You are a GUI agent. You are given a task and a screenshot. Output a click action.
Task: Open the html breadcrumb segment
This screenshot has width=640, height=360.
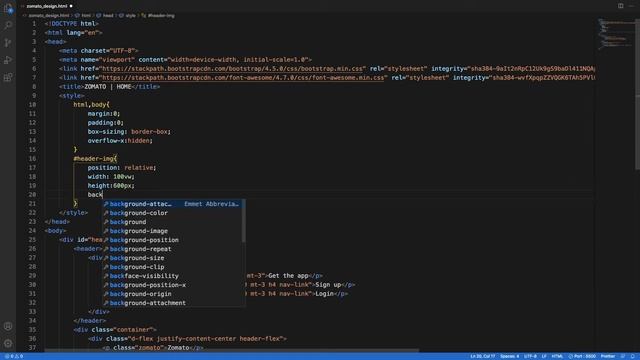[86, 16]
